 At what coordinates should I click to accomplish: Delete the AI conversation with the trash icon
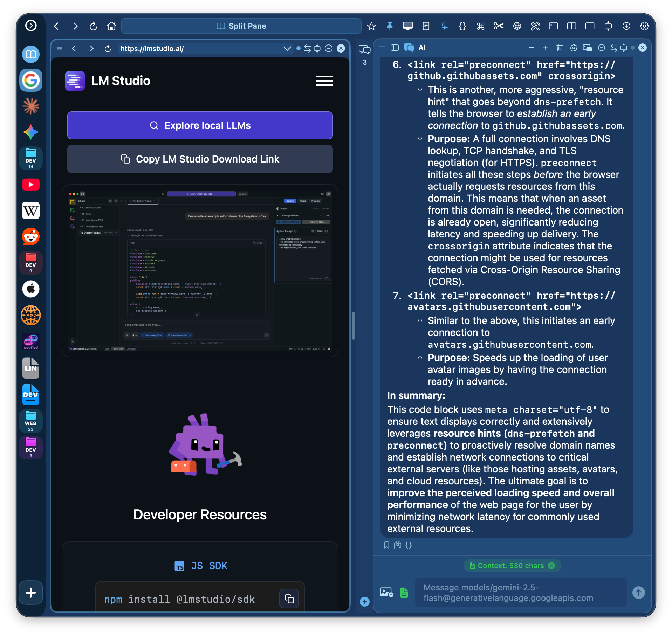(559, 48)
